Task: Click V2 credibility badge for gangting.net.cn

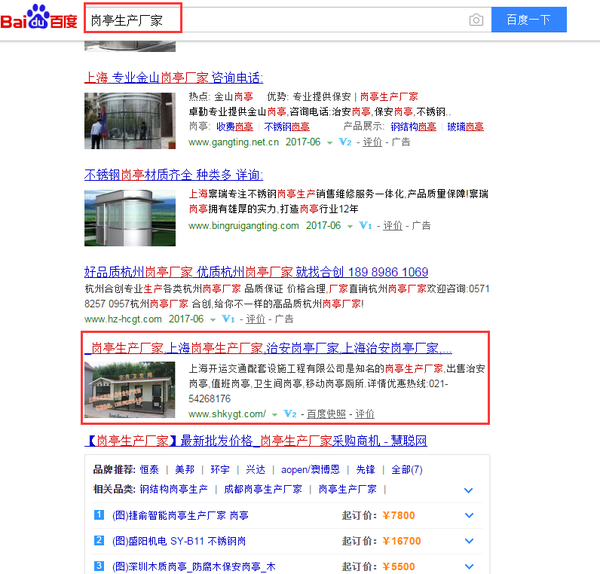Action: click(x=345, y=142)
